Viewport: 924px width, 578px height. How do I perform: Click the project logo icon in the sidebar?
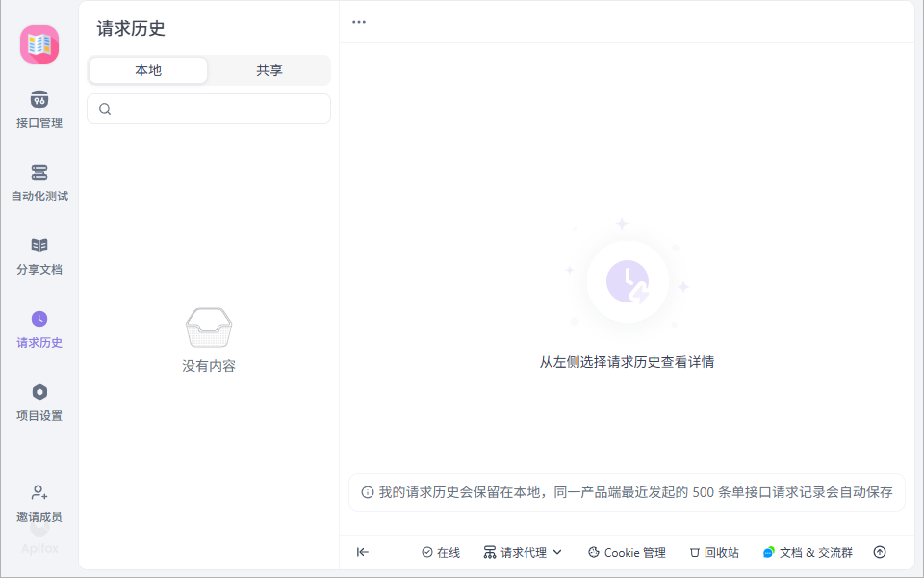coord(39,44)
